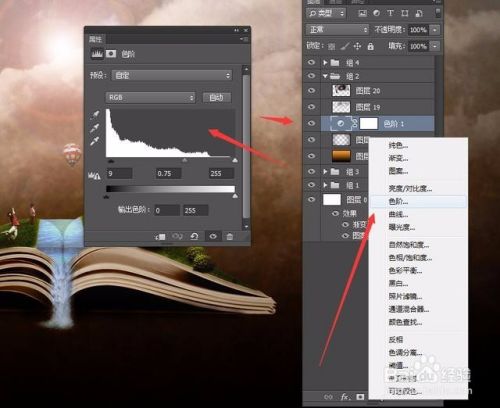Hide the 组 1 group
Viewport: 500px width, 408px height.
[x=311, y=185]
